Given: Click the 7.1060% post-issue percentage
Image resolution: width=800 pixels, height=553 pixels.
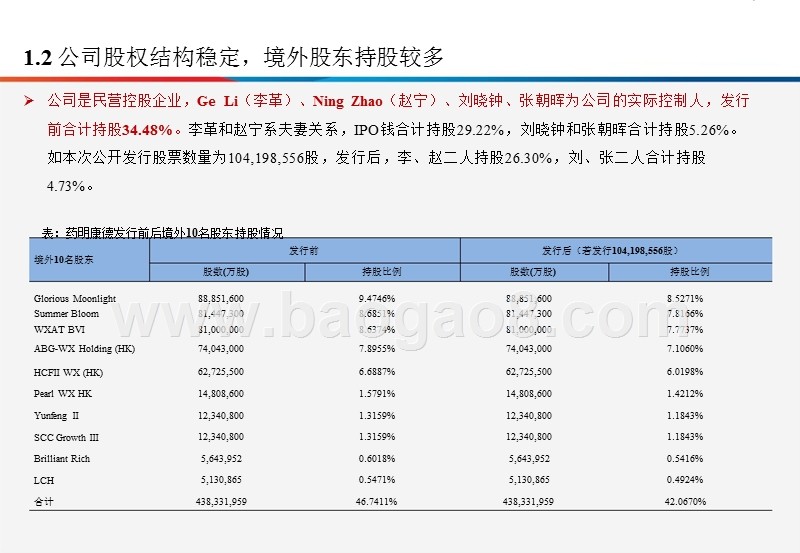Looking at the screenshot, I should [x=685, y=348].
